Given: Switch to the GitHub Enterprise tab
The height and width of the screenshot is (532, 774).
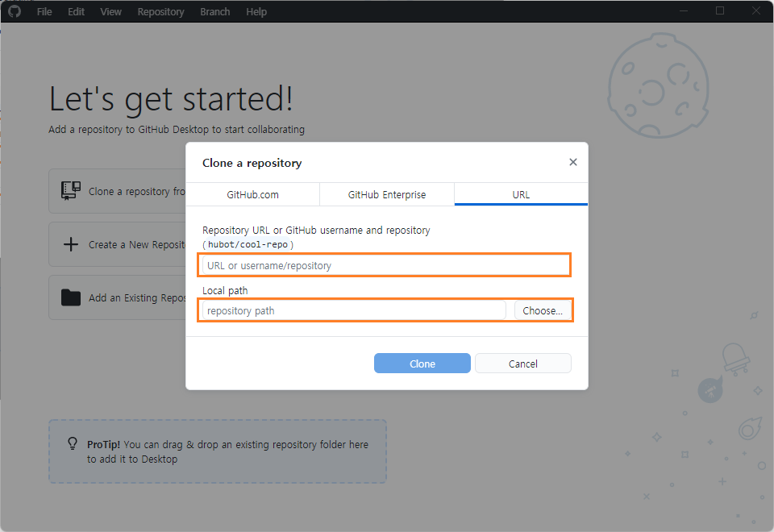Looking at the screenshot, I should 387,194.
